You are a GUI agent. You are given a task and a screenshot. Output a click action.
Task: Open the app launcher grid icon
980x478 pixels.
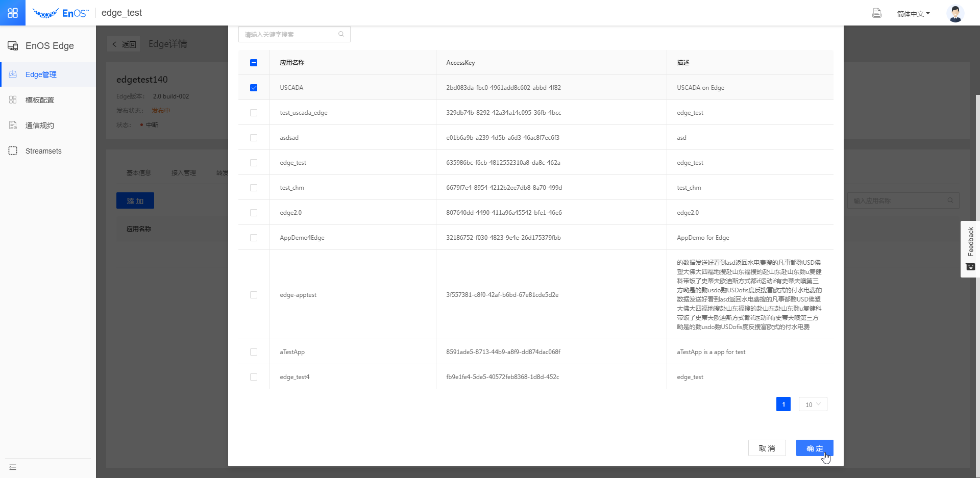pyautogui.click(x=12, y=12)
